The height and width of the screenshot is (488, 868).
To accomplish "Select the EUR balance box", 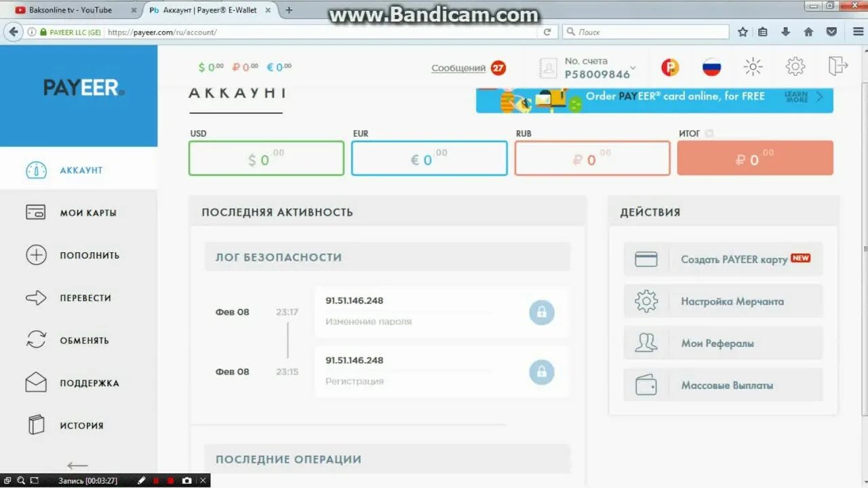I will pos(429,159).
